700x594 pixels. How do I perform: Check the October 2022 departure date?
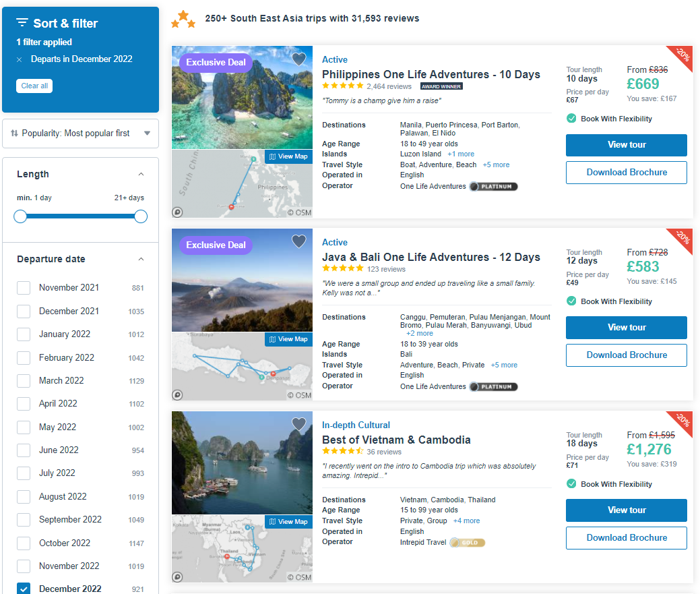click(24, 543)
